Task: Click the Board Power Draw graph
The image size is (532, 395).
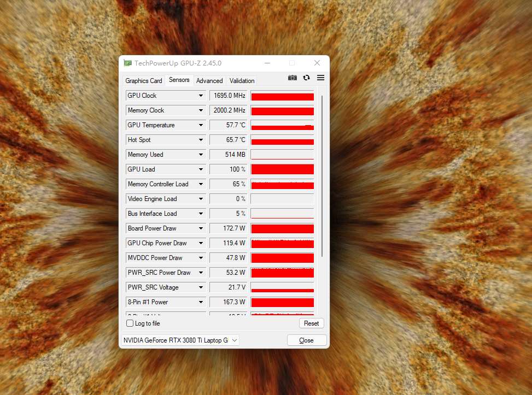Action: coord(282,228)
